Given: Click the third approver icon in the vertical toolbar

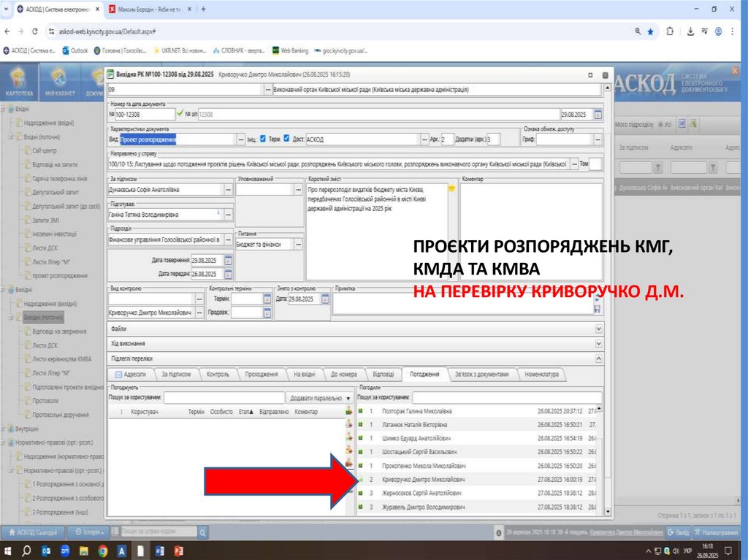Looking at the screenshot, I should click(x=349, y=437).
